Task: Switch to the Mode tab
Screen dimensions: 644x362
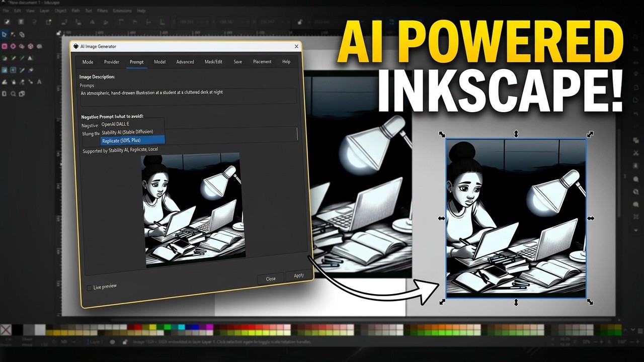Action: click(x=88, y=62)
